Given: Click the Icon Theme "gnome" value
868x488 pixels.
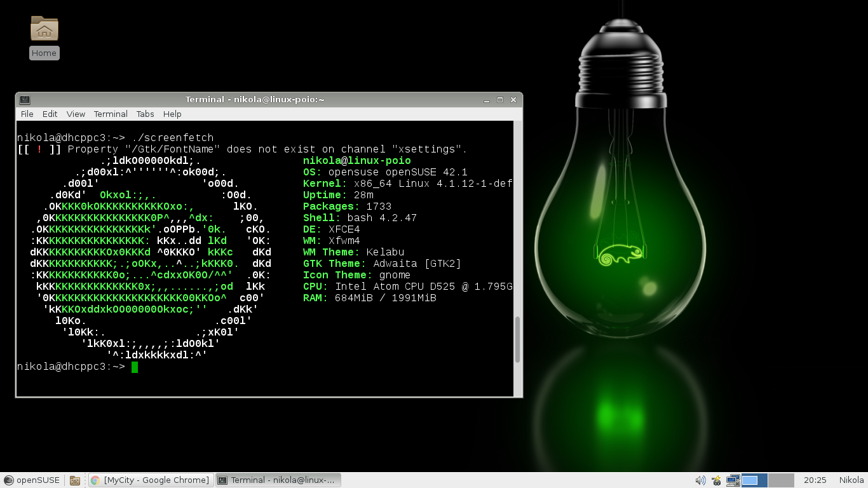Looking at the screenshot, I should (395, 275).
